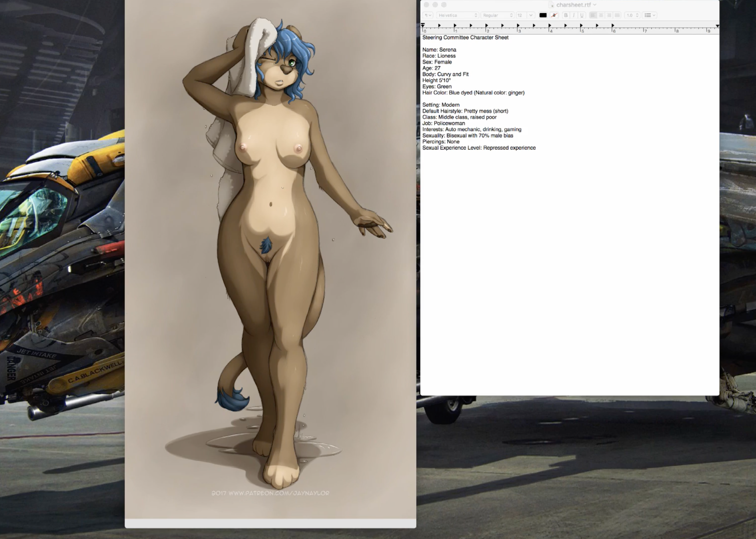Center align the text

601,15
